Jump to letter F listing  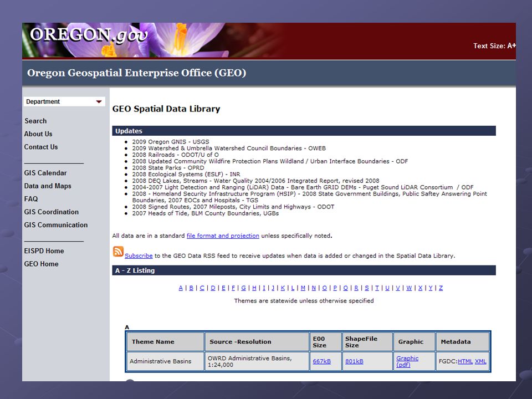[x=233, y=288]
